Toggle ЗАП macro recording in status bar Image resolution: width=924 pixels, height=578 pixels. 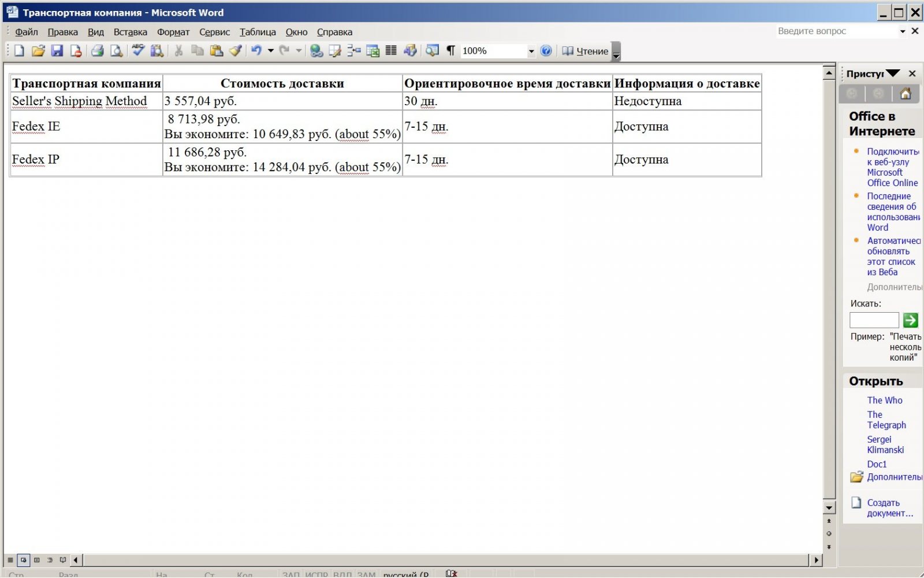tap(290, 575)
